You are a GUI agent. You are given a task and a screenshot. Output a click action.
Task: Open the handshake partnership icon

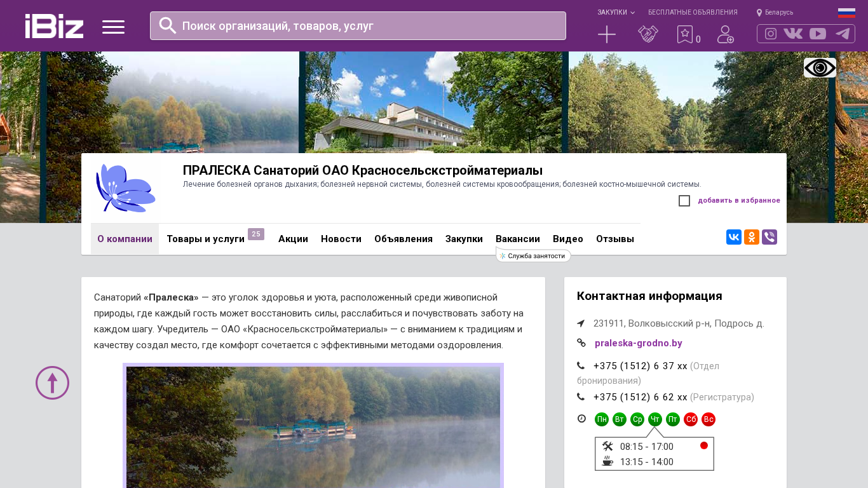coord(648,34)
